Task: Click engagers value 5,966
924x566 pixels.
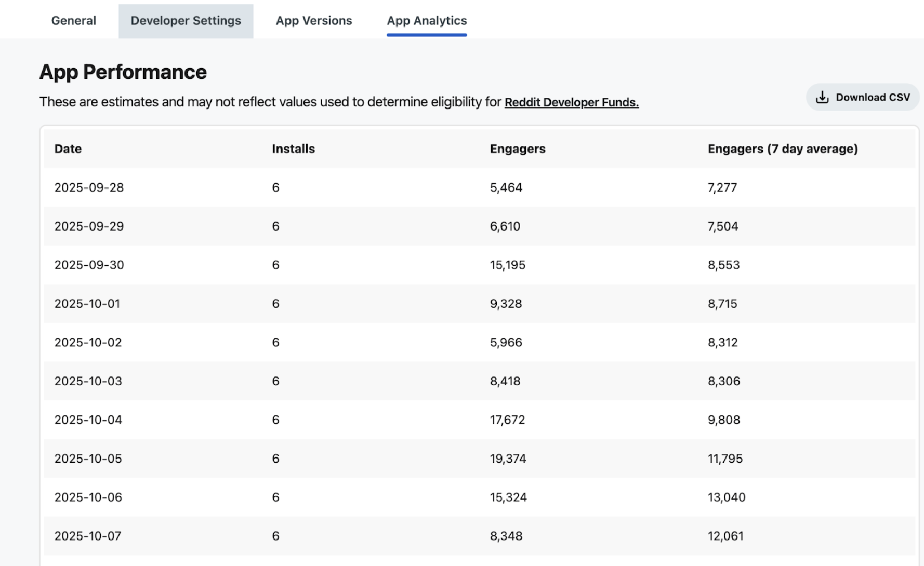Action: (x=506, y=343)
